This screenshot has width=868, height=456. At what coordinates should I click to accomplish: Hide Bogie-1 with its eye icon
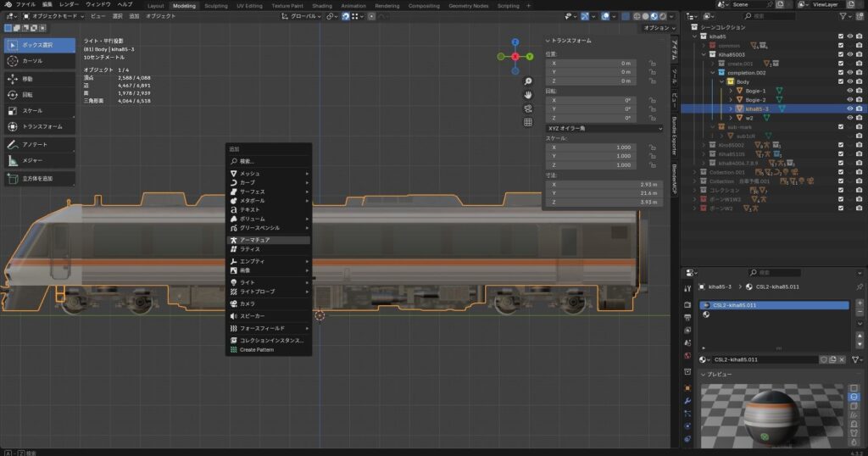[x=849, y=91]
